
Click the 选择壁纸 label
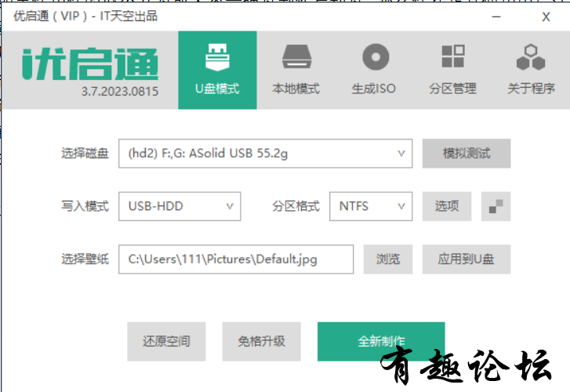pyautogui.click(x=85, y=260)
